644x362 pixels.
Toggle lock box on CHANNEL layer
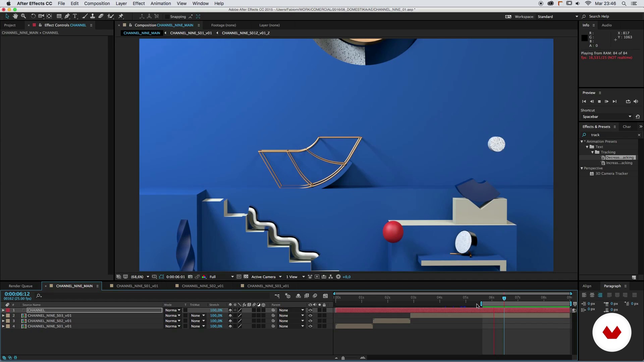point(324,310)
